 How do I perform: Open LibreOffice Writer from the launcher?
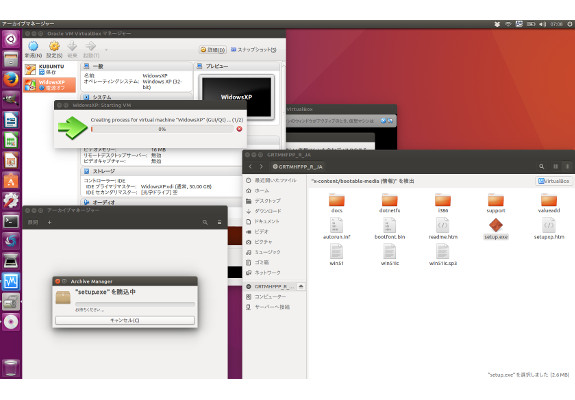pyautogui.click(x=11, y=120)
